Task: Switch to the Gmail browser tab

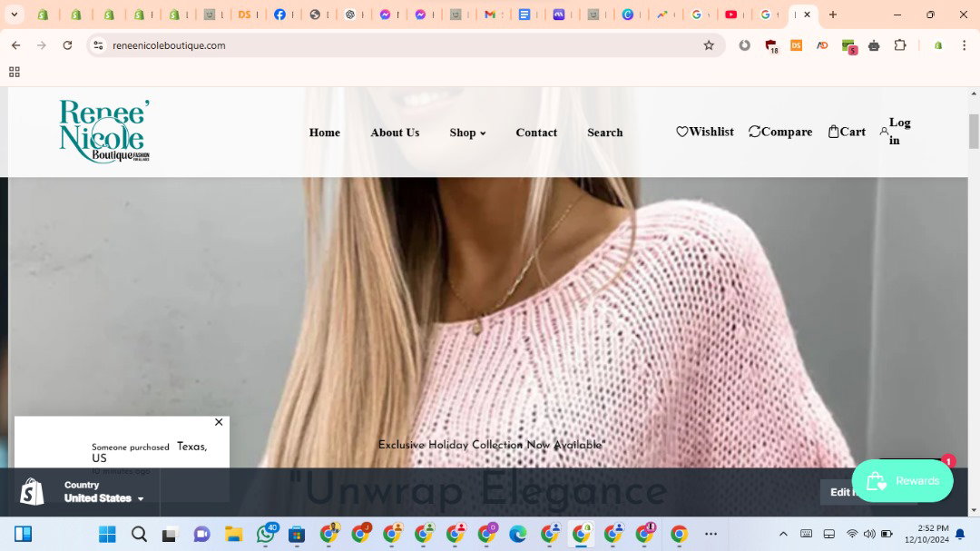Action: pos(490,15)
